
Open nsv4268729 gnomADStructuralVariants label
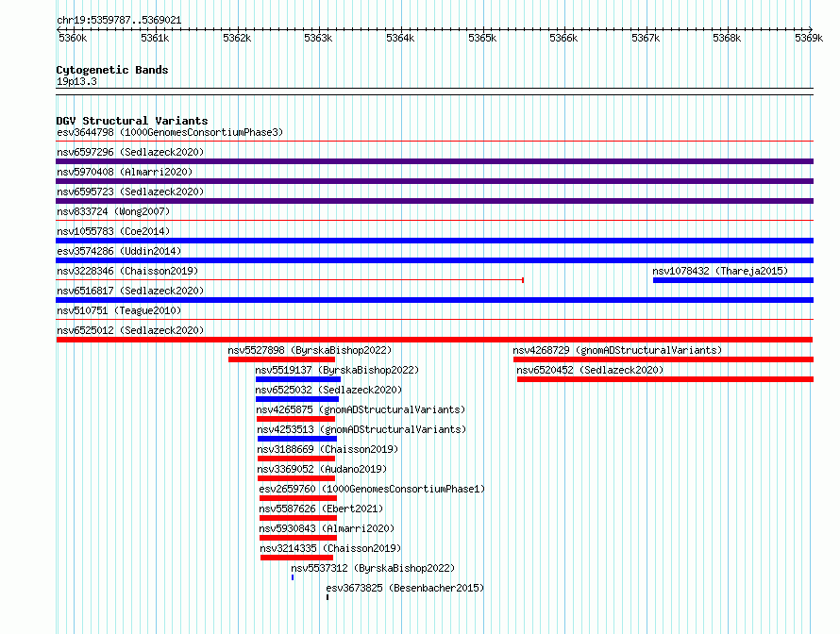(x=617, y=350)
